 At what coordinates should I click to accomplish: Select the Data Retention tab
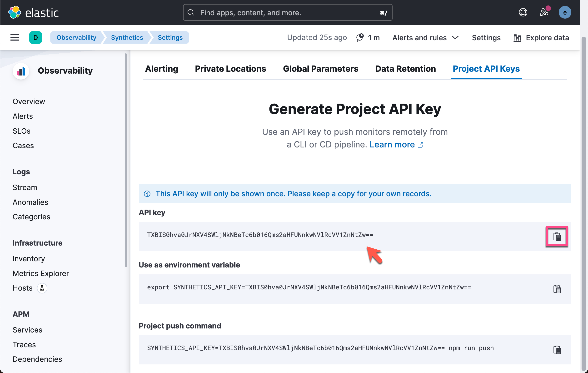405,69
